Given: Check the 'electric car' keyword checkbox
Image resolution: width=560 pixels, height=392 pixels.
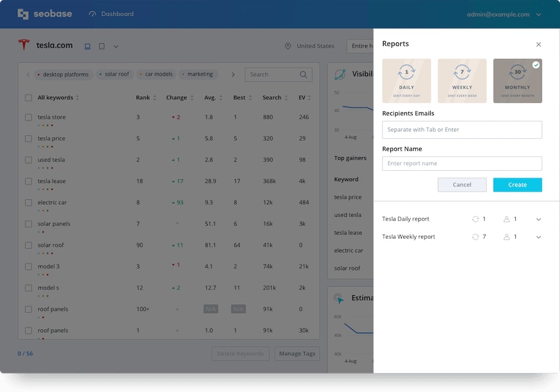Looking at the screenshot, I should point(29,203).
